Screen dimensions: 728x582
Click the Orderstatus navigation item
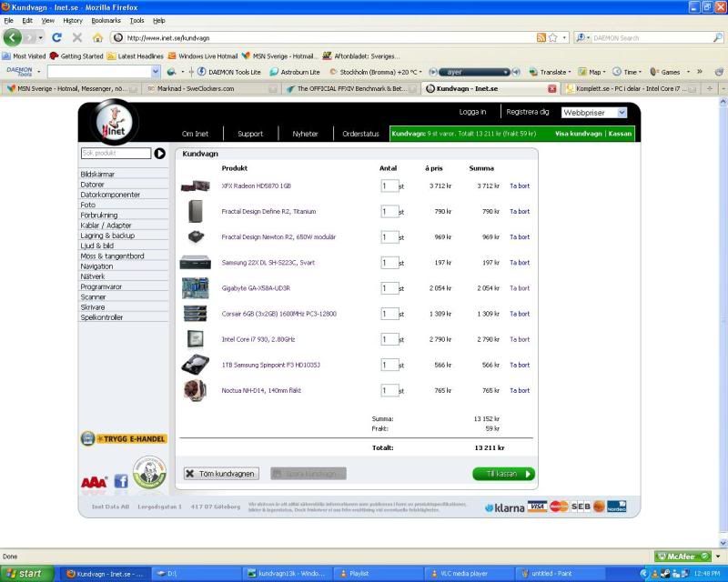[360, 134]
